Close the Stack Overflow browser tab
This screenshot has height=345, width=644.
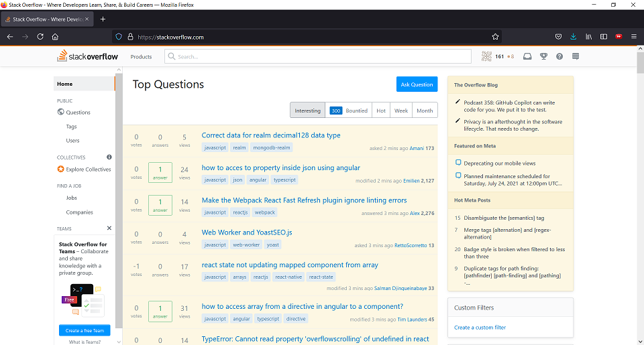click(x=87, y=19)
